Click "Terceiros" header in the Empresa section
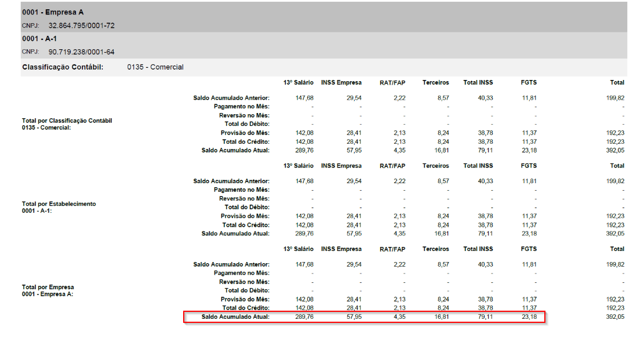The width and height of the screenshot is (644, 342). click(x=435, y=249)
